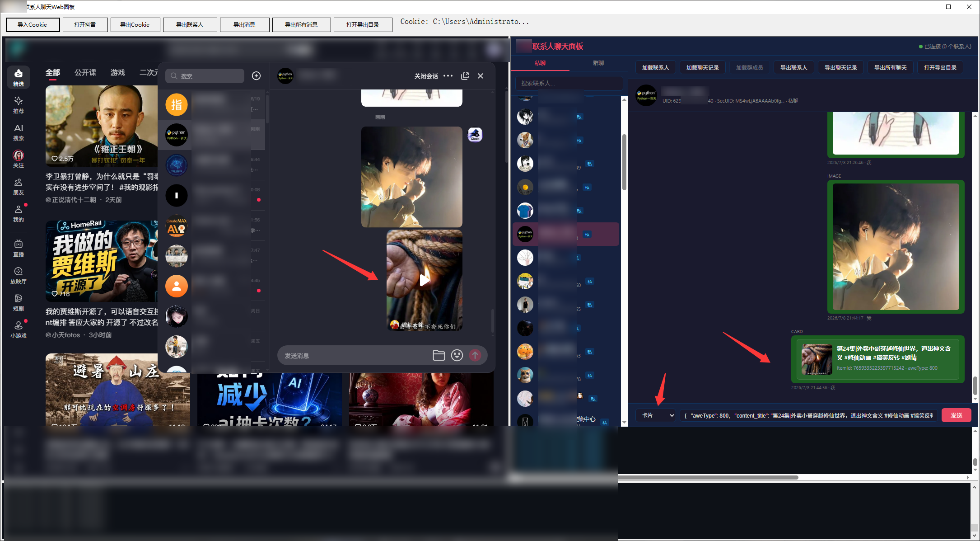
Task: Open the 推荐 sidebar icon
Action: pos(19,105)
